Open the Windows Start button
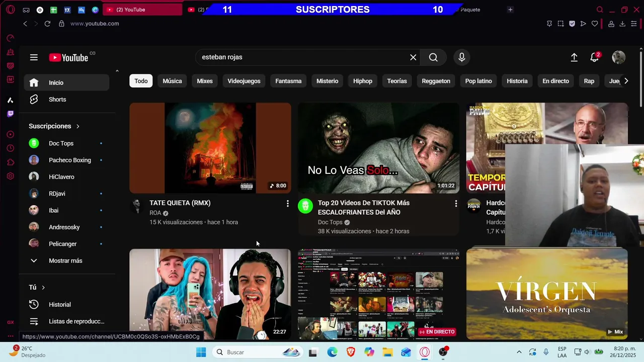The image size is (644, 362). click(201, 352)
